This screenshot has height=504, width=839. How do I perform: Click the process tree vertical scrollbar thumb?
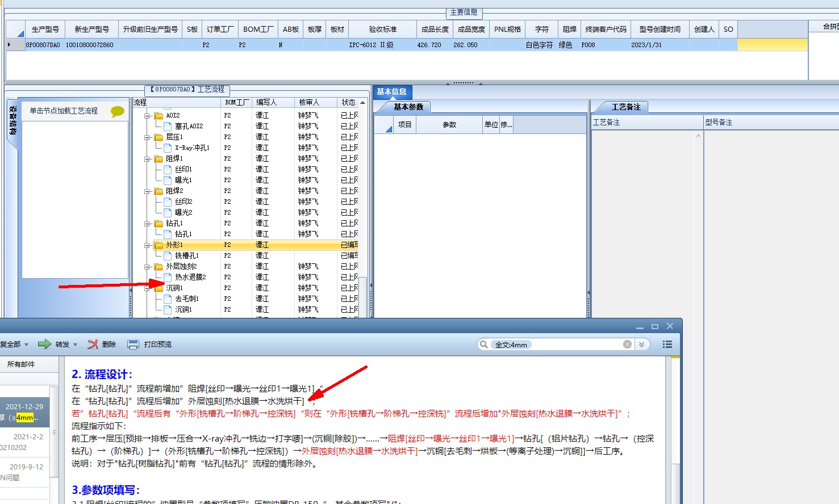click(x=363, y=296)
